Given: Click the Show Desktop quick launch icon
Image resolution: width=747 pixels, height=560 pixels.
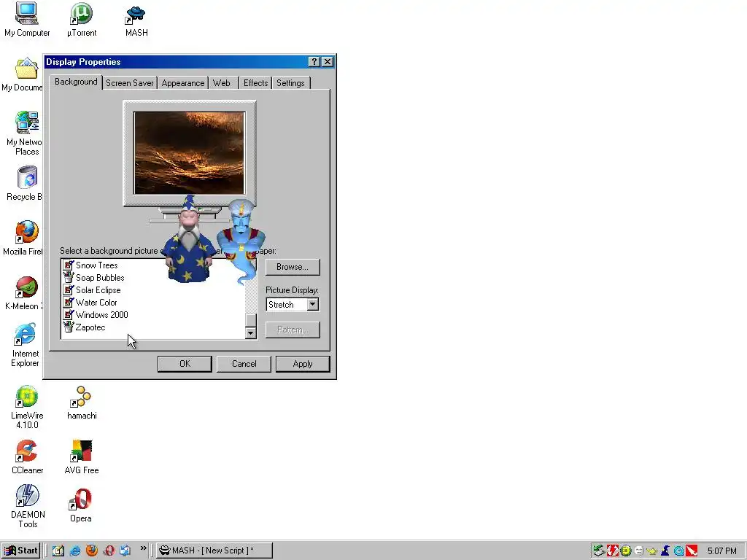Looking at the screenshot, I should pos(58,551).
